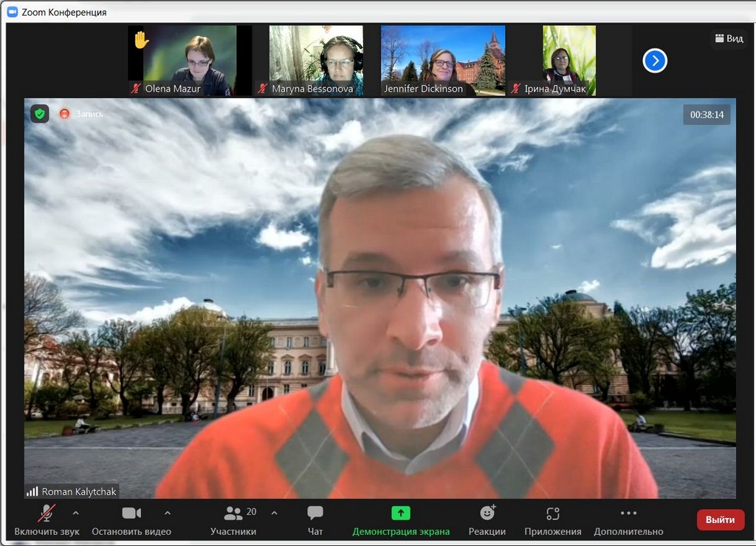Select Jennifer Dickinson's video thumbnail
756x546 pixels.
(x=443, y=61)
